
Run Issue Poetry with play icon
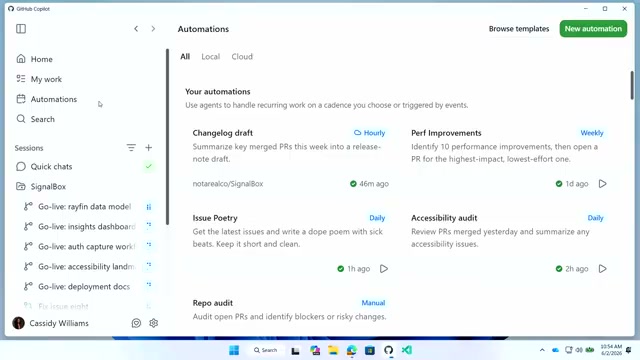click(384, 269)
